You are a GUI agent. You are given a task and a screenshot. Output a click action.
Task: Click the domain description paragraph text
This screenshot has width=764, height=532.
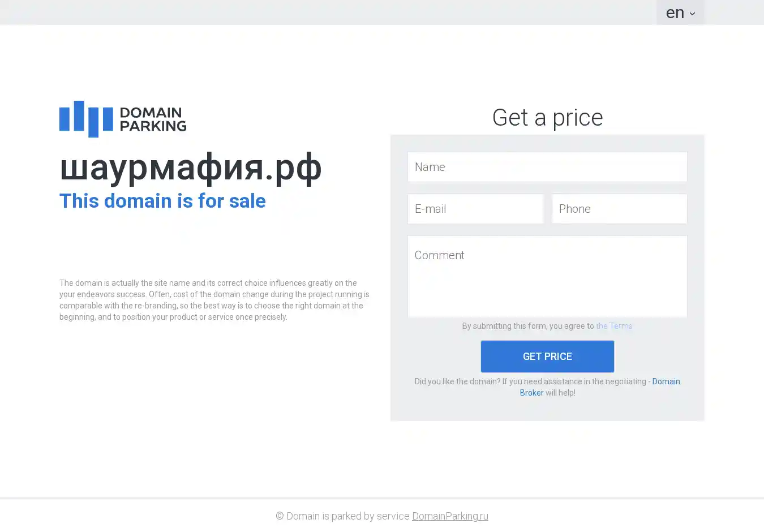[x=214, y=300]
